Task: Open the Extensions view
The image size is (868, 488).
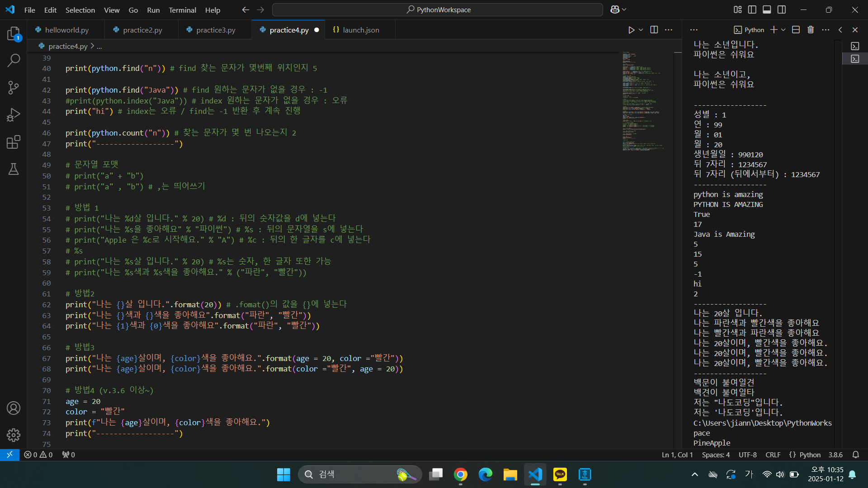Action: point(14,142)
